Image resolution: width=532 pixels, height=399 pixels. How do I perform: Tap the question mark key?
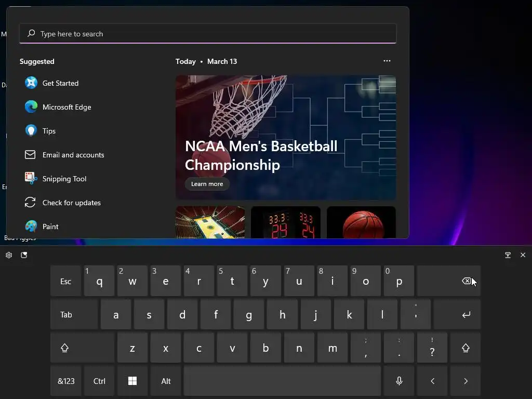click(x=432, y=348)
